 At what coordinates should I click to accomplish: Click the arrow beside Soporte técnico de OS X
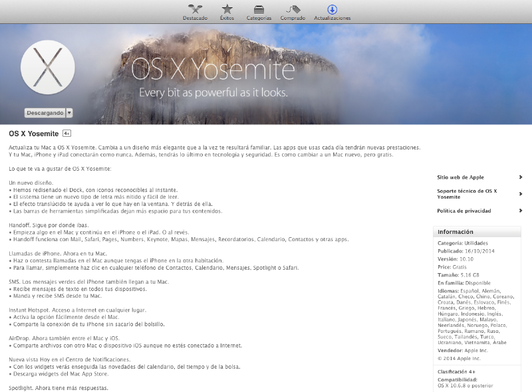click(x=521, y=193)
